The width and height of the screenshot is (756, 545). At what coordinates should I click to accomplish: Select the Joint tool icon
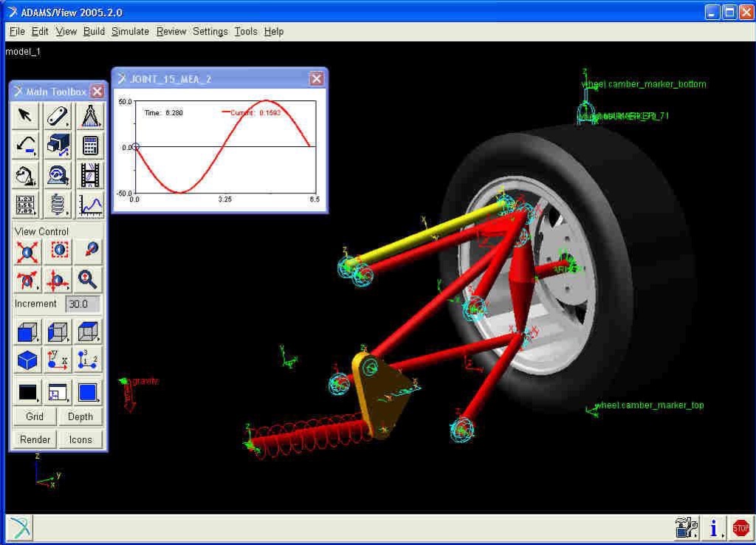click(58, 175)
